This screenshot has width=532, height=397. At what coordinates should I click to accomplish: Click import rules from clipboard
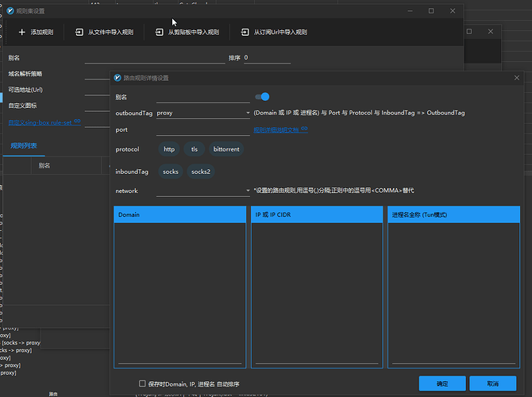(187, 33)
